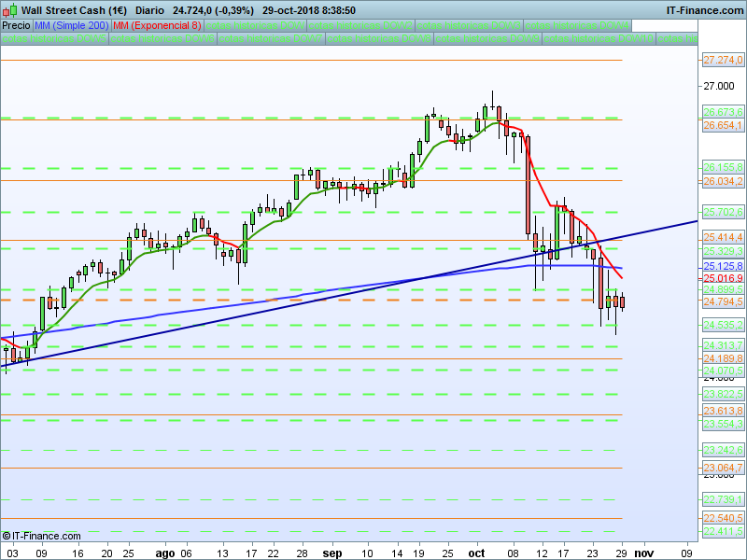Click the 24.313,7 green price label
This screenshot has height=560, width=747.
click(723, 345)
